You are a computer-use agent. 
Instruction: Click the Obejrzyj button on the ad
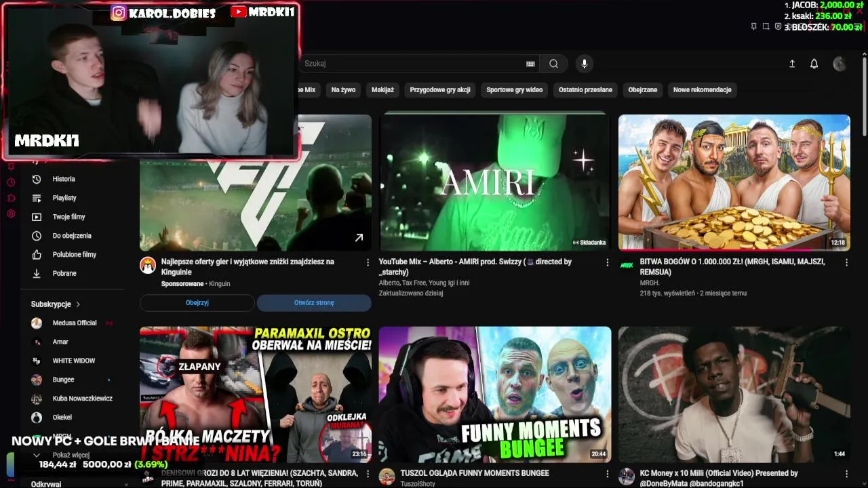(x=197, y=303)
